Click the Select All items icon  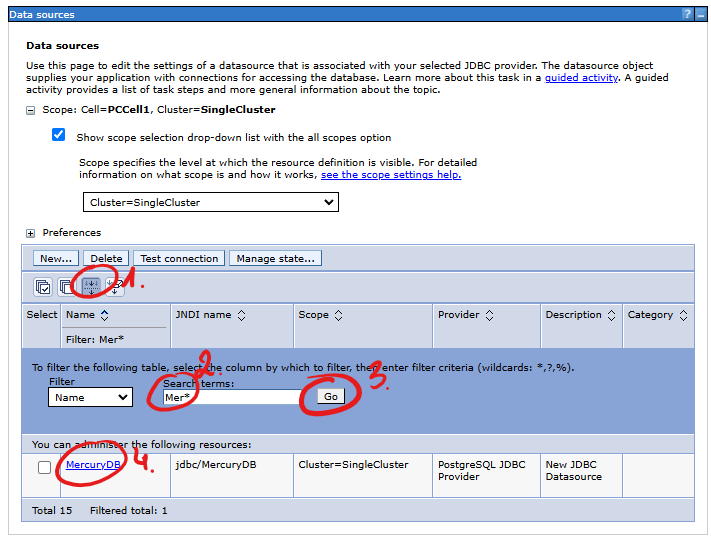43,287
